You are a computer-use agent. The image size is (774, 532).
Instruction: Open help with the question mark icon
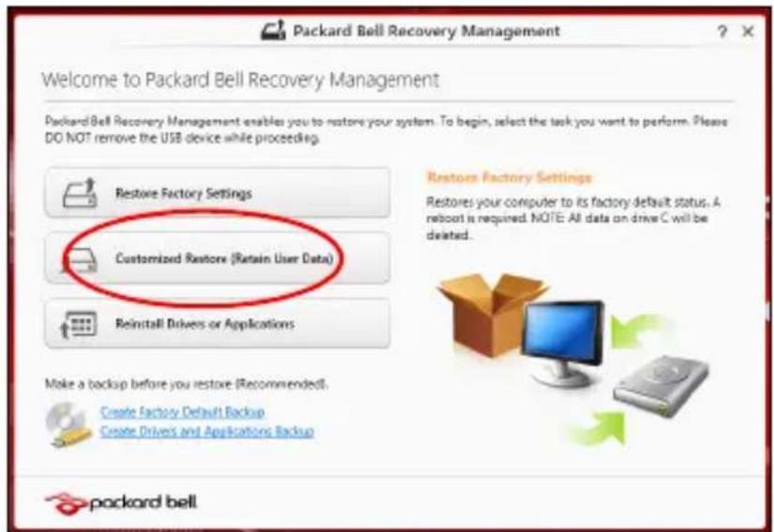coord(722,32)
